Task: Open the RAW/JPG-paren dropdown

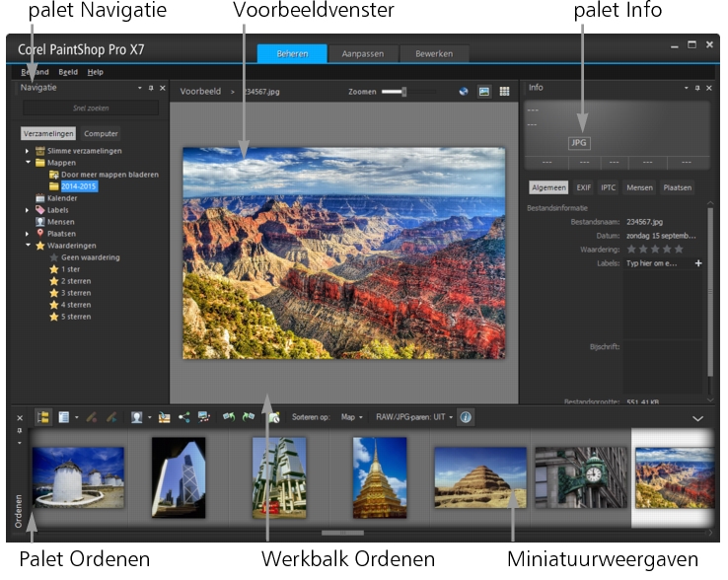Action: coord(414,417)
